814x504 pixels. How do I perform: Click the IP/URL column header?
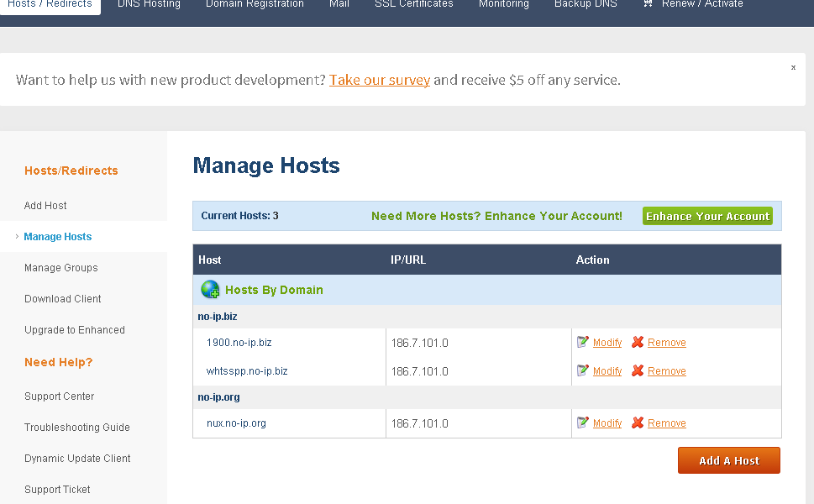[x=408, y=260]
